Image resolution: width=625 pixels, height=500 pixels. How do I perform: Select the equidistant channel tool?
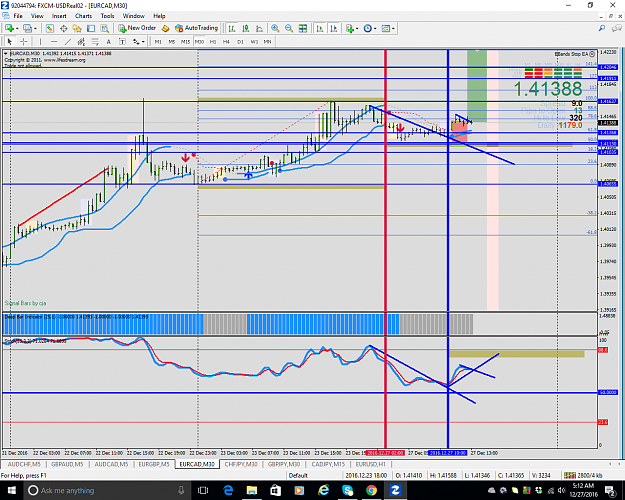click(x=81, y=41)
